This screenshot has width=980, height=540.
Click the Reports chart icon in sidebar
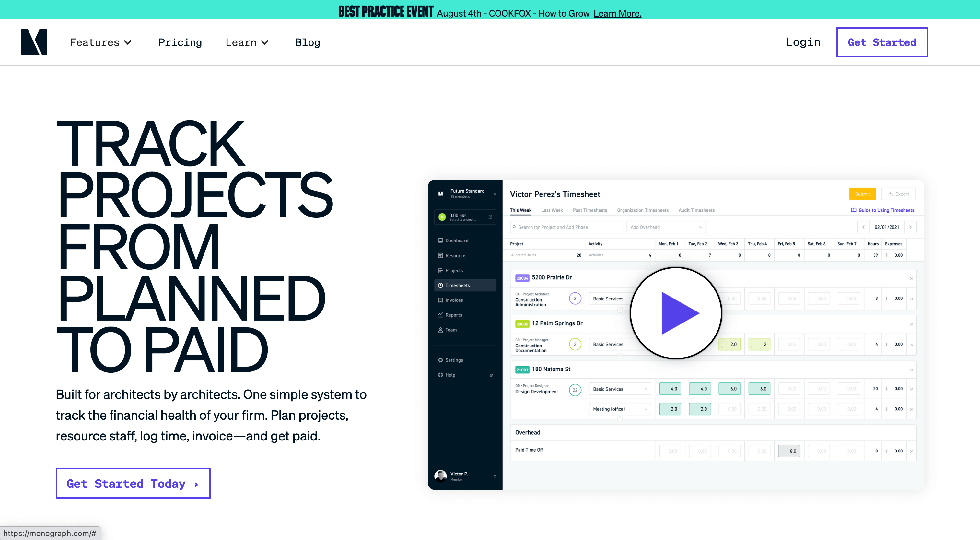440,315
